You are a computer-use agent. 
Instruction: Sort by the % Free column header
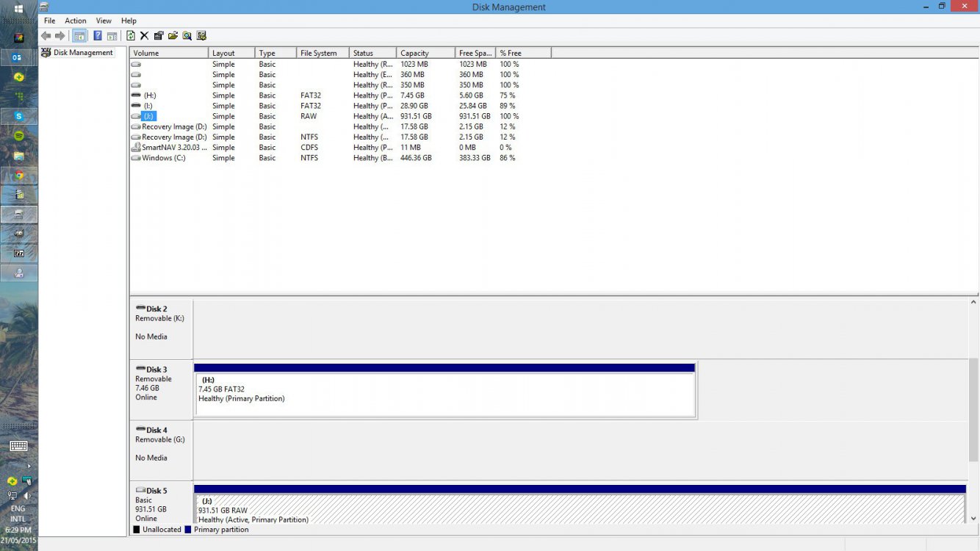(x=523, y=53)
